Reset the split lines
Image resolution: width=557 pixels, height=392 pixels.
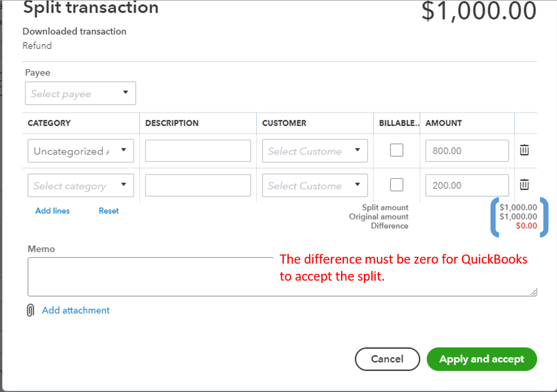click(x=109, y=211)
